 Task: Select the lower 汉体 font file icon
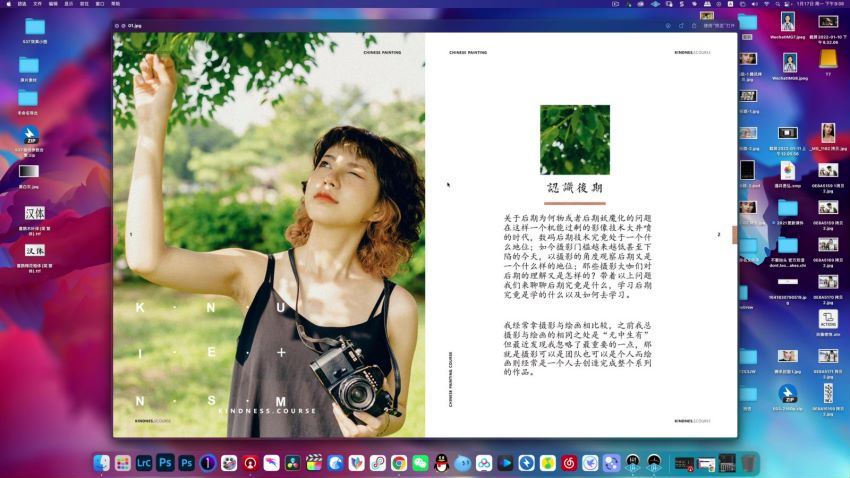(35, 250)
